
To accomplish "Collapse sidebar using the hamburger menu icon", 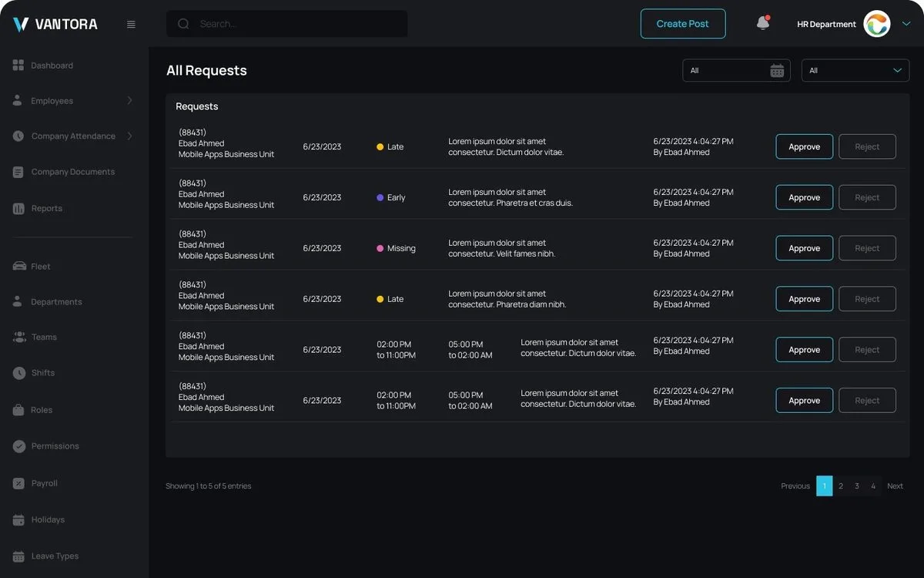I will click(131, 24).
